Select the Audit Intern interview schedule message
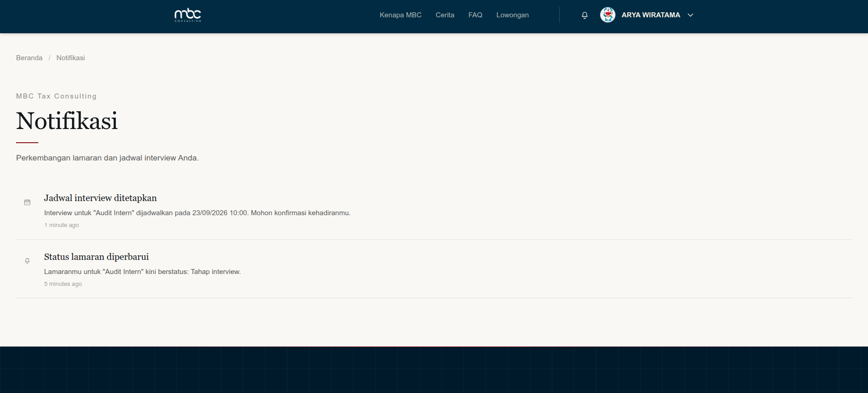The width and height of the screenshot is (868, 393). pos(197,213)
